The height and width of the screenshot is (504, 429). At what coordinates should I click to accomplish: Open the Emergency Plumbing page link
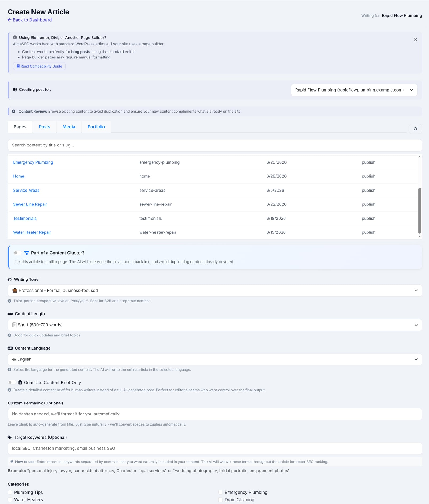[33, 162]
